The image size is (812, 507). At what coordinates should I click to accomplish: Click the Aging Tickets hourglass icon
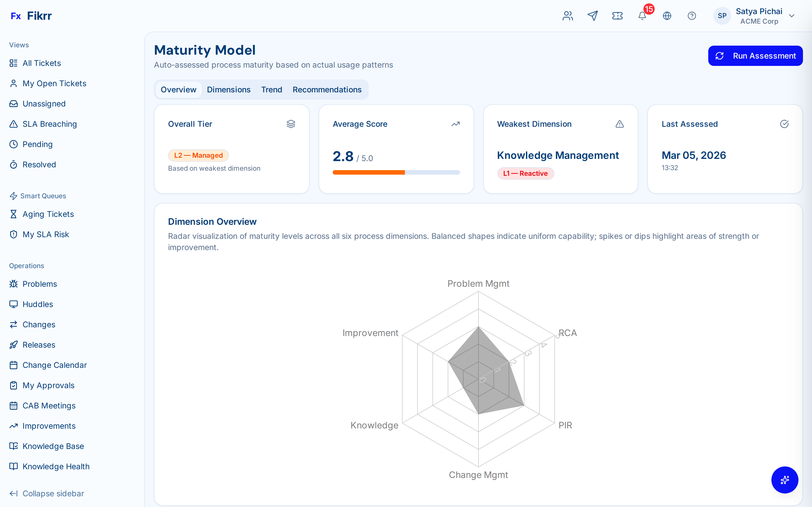[x=14, y=214]
